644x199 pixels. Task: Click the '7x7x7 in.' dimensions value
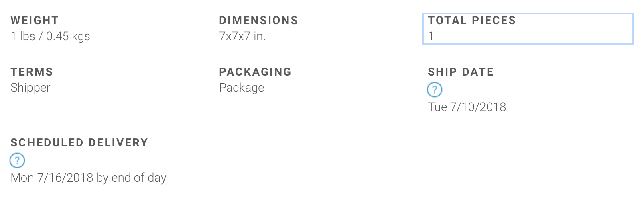pos(242,36)
